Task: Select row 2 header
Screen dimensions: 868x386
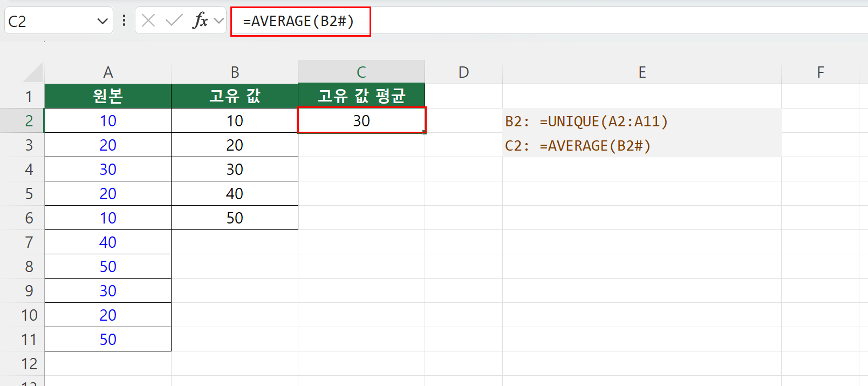Action: [22, 121]
